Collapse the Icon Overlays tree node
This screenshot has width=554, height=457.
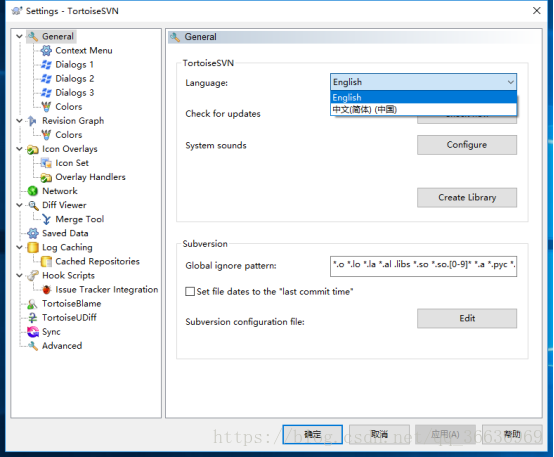pos(19,149)
